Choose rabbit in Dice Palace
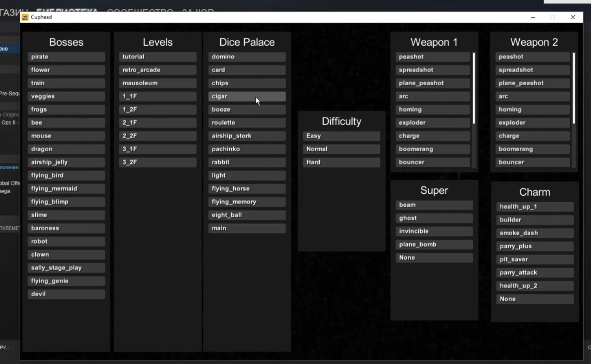The image size is (591, 364). pos(247,163)
